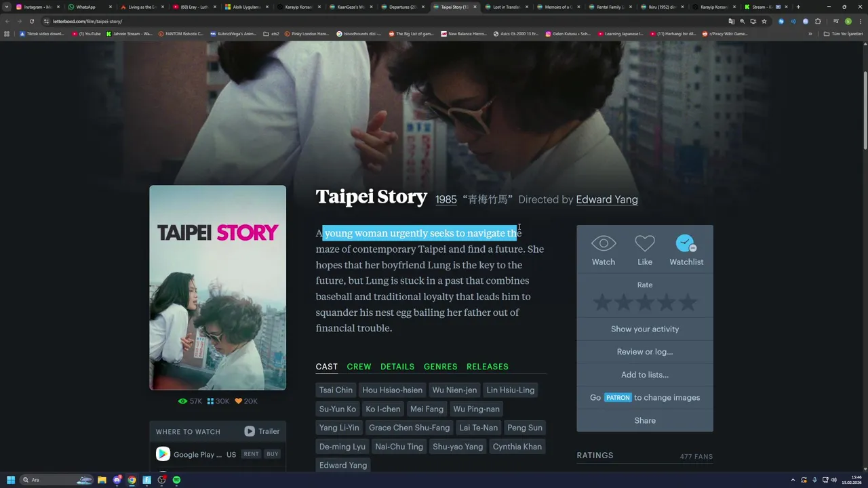
Task: Click the orange heart likes count 20K
Action: 245,401
